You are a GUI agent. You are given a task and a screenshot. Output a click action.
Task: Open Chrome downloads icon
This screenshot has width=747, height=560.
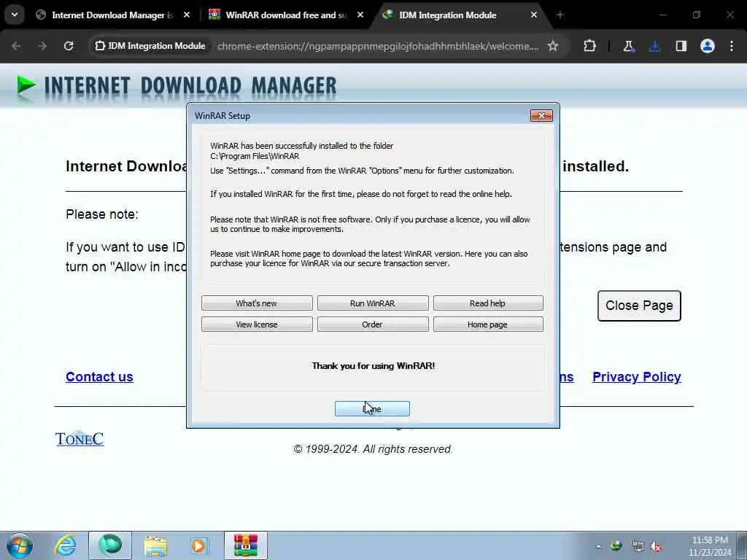(x=655, y=46)
